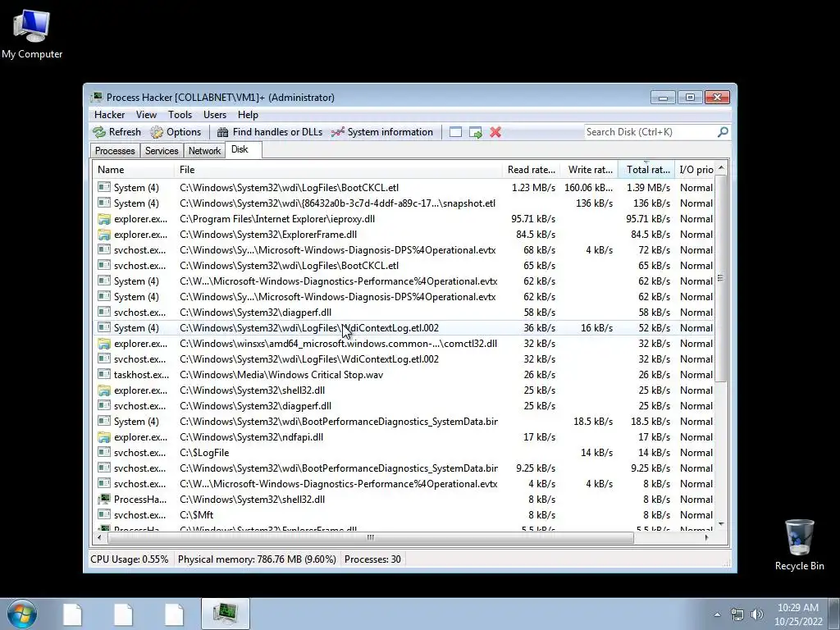840x630 pixels.
Task: Open the Users menu
Action: pos(215,115)
